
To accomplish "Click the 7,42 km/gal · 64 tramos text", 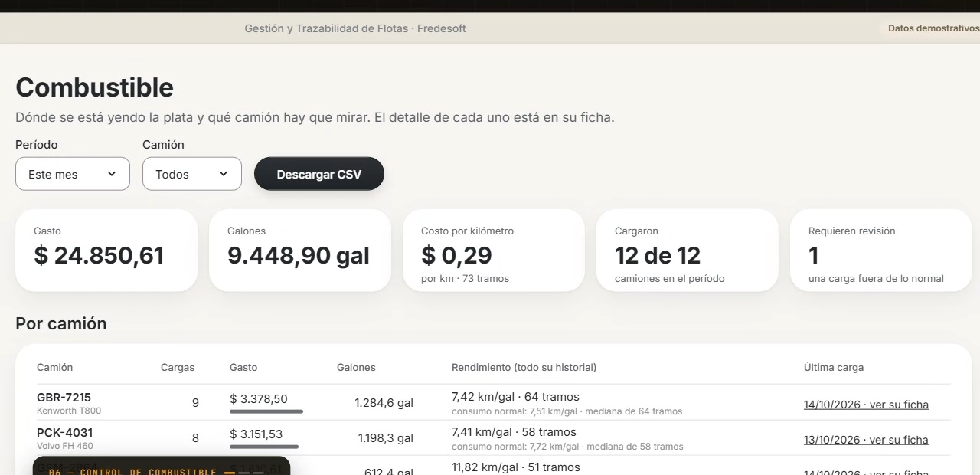I will 515,396.
